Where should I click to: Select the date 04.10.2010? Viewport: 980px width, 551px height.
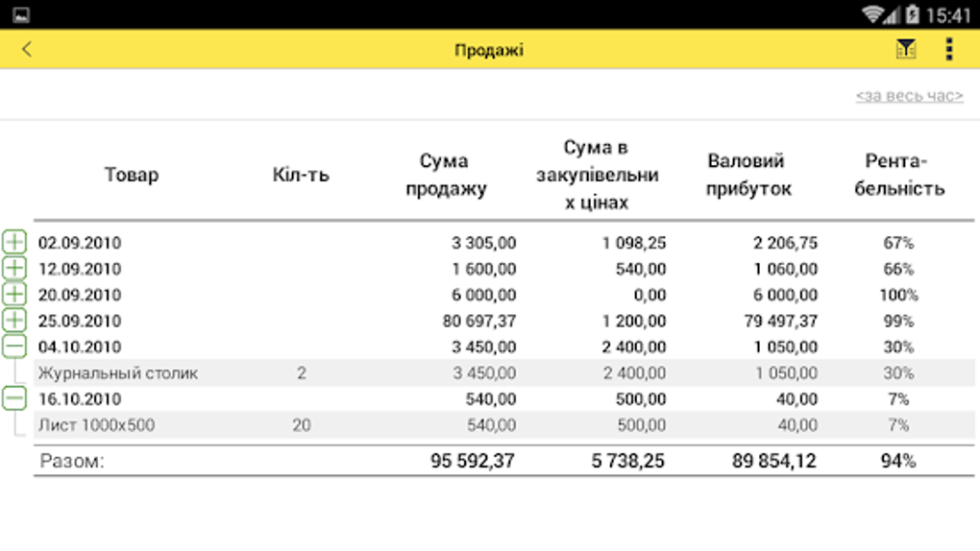(x=80, y=347)
